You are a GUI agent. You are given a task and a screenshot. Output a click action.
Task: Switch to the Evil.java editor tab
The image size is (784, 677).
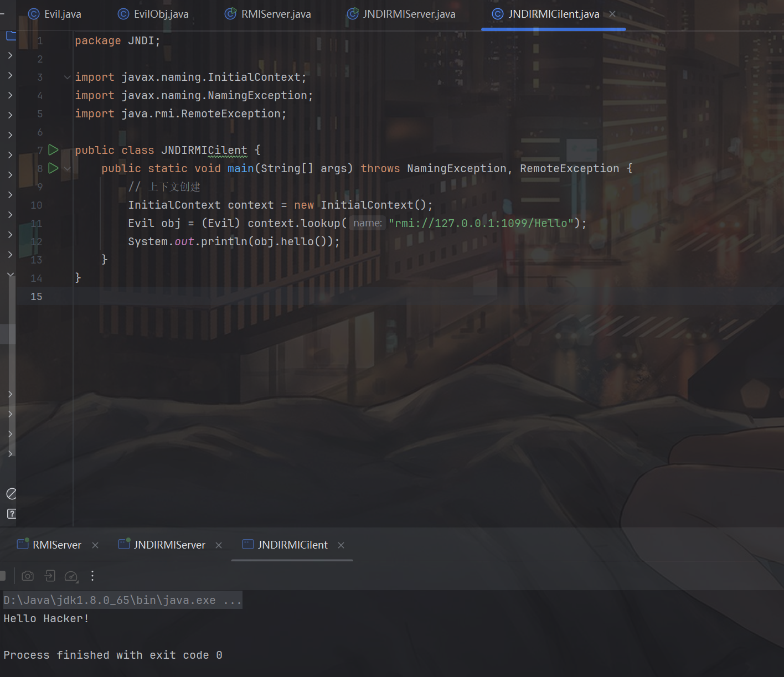54,14
